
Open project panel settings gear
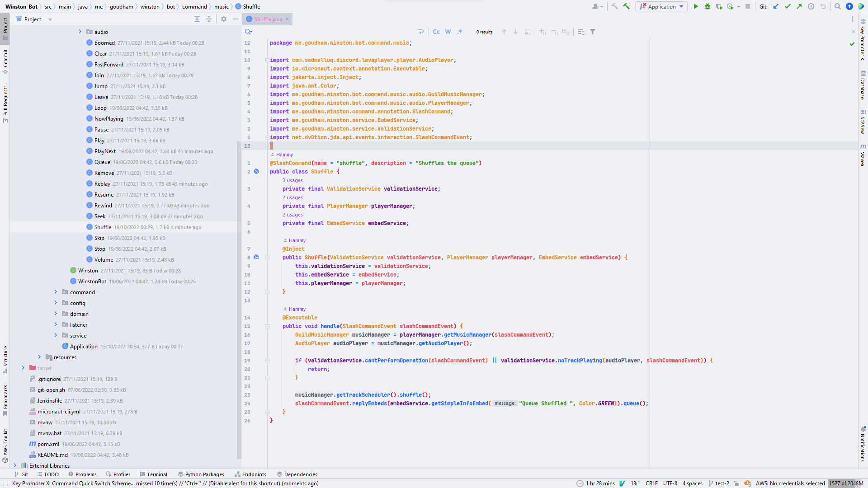pos(223,19)
